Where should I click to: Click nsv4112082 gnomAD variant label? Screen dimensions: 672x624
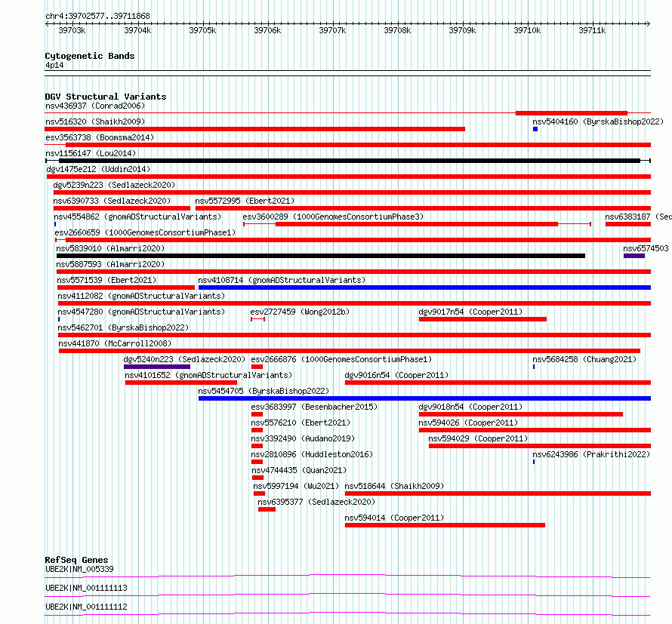(x=141, y=296)
